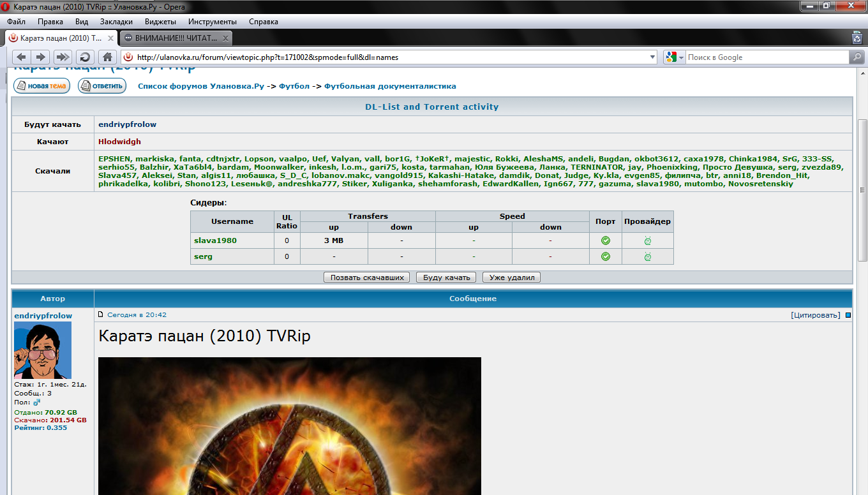
Task: Click the Fast Forward double-arrow button
Action: click(x=62, y=57)
